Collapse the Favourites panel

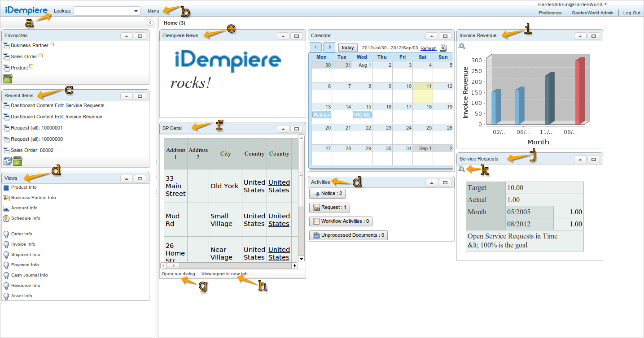(126, 35)
